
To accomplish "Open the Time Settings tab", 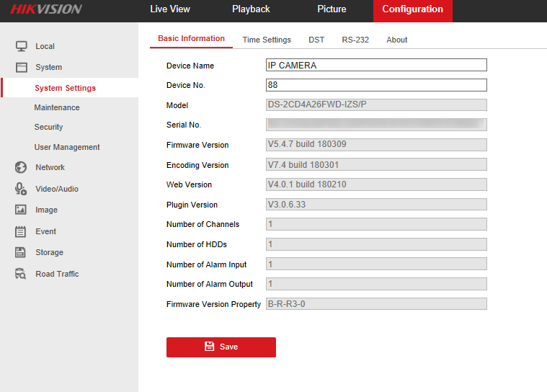I will click(x=267, y=40).
